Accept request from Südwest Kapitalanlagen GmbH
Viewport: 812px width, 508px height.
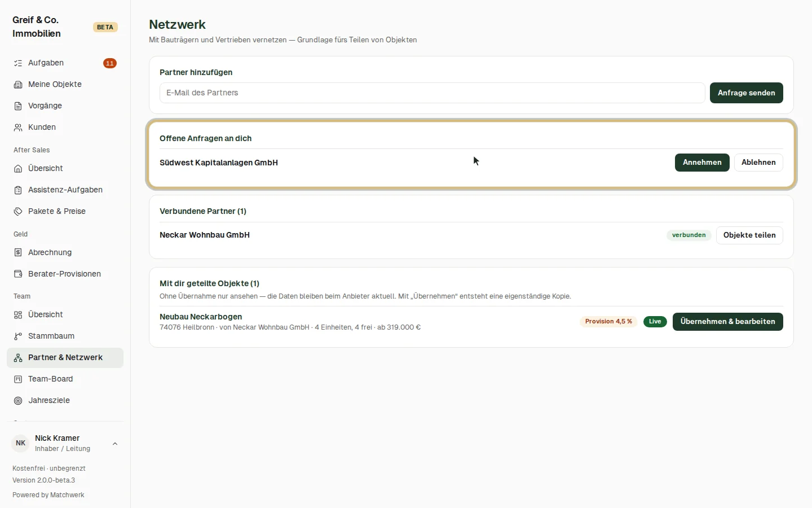(x=702, y=163)
